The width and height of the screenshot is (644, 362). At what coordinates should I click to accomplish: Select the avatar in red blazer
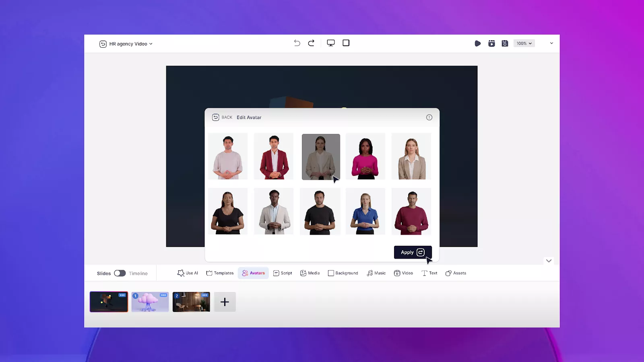coord(274,157)
